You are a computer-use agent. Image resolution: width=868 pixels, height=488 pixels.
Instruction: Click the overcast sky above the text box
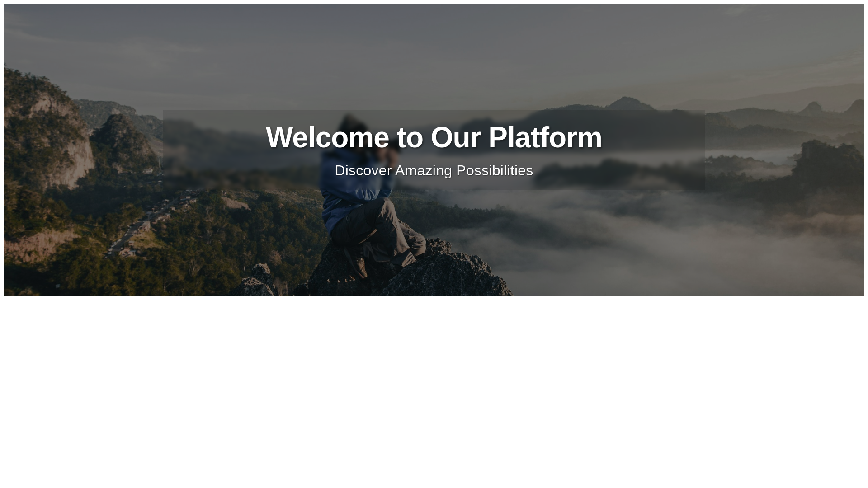click(434, 54)
